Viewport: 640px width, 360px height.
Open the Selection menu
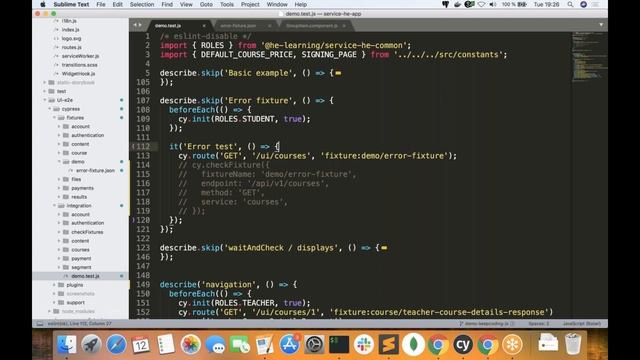coord(142,4)
